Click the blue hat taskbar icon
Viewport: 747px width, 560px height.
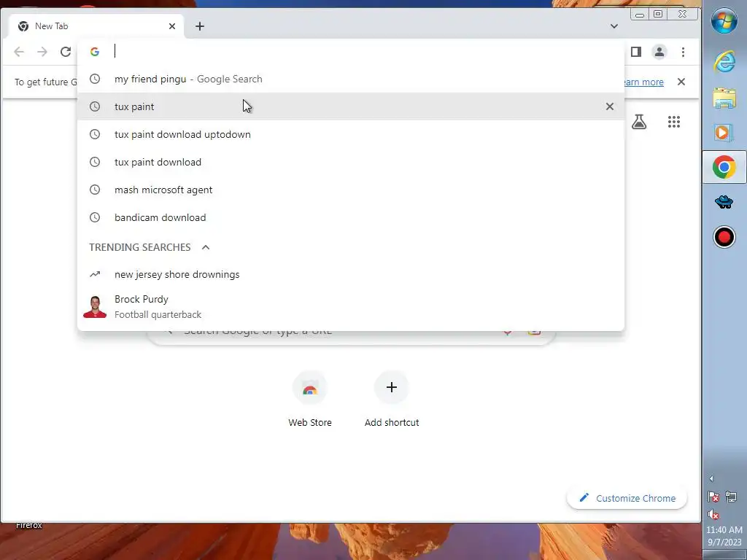coord(724,202)
